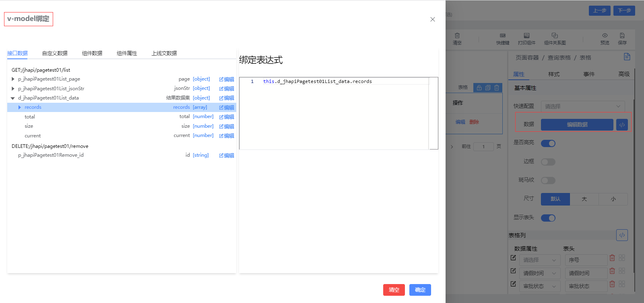
Task: Open the 请选择 data attribute dropdown for 序号
Action: pos(540,260)
